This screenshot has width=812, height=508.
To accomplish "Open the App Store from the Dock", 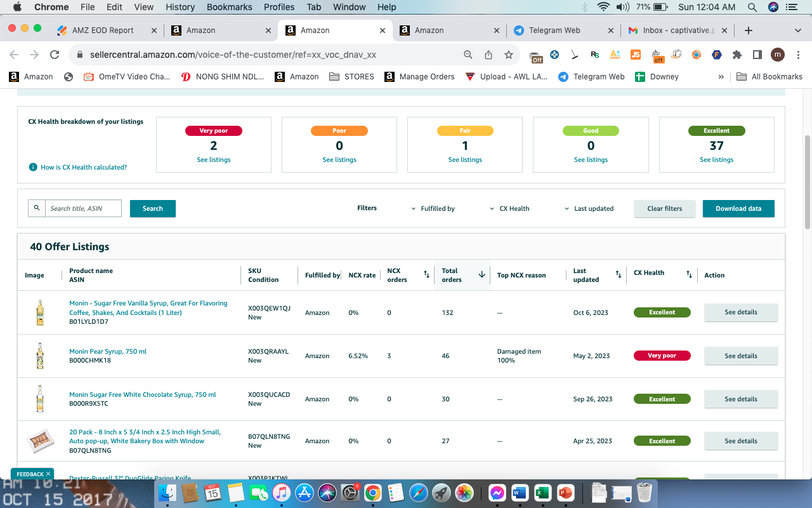I will [304, 492].
